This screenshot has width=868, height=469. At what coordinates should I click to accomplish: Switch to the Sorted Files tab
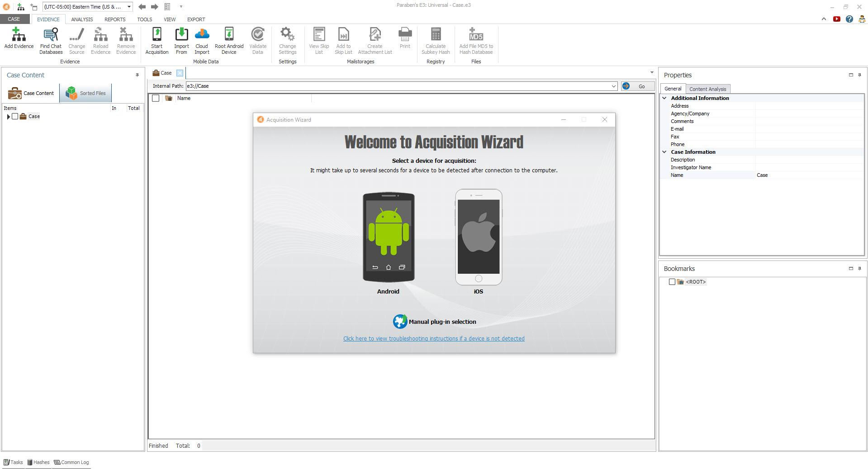pos(85,93)
